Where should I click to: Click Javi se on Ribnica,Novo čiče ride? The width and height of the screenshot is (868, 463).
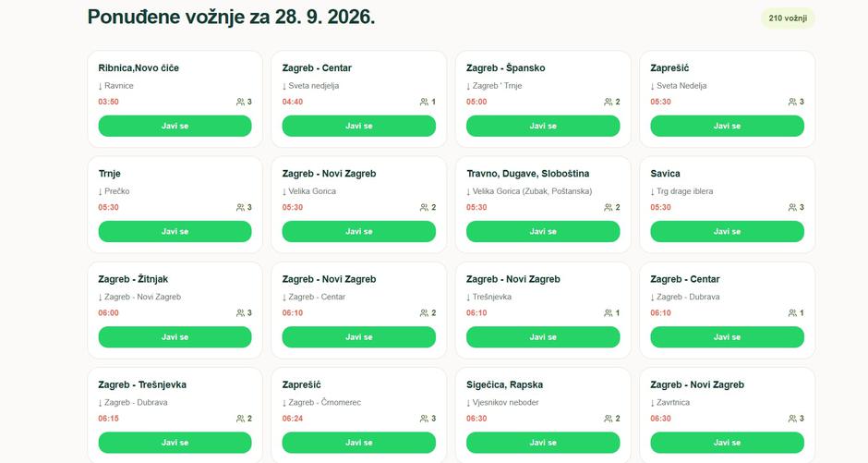click(x=175, y=126)
